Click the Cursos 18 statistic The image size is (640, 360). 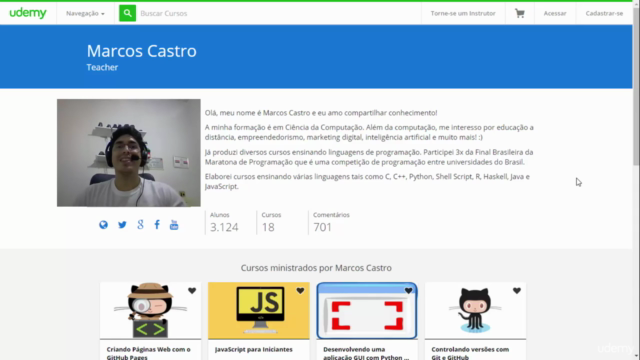(x=271, y=222)
